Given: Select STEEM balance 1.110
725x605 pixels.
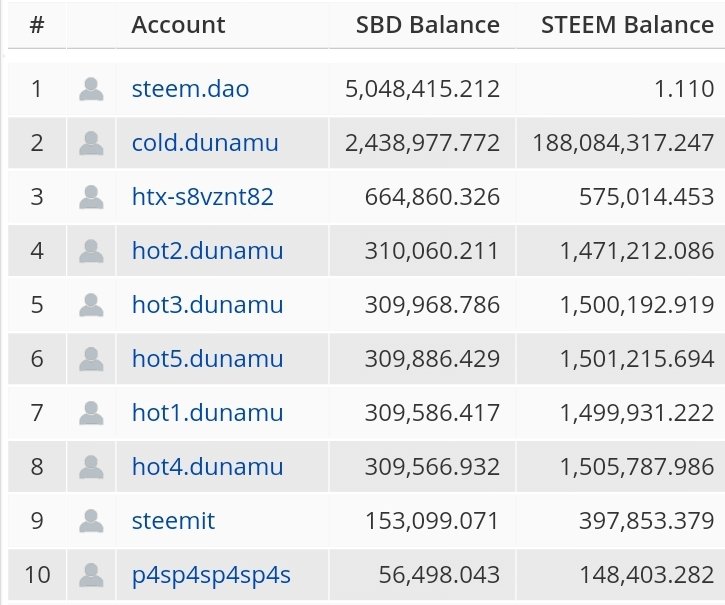Looking at the screenshot, I should pos(685,89).
